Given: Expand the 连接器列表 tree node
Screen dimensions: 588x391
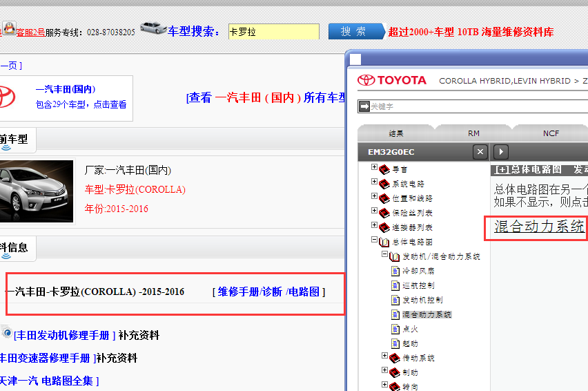Looking at the screenshot, I should click(x=374, y=225).
